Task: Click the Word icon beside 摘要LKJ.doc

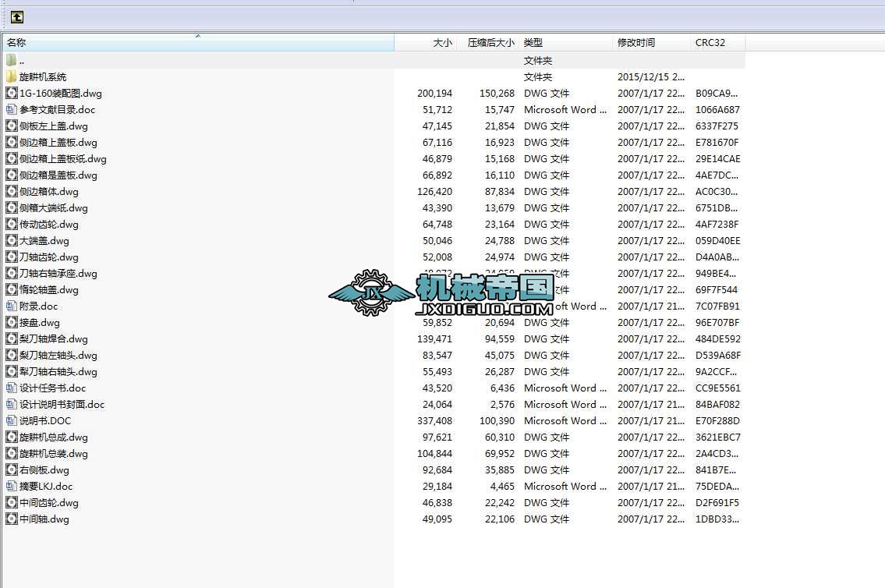Action: [x=9, y=486]
